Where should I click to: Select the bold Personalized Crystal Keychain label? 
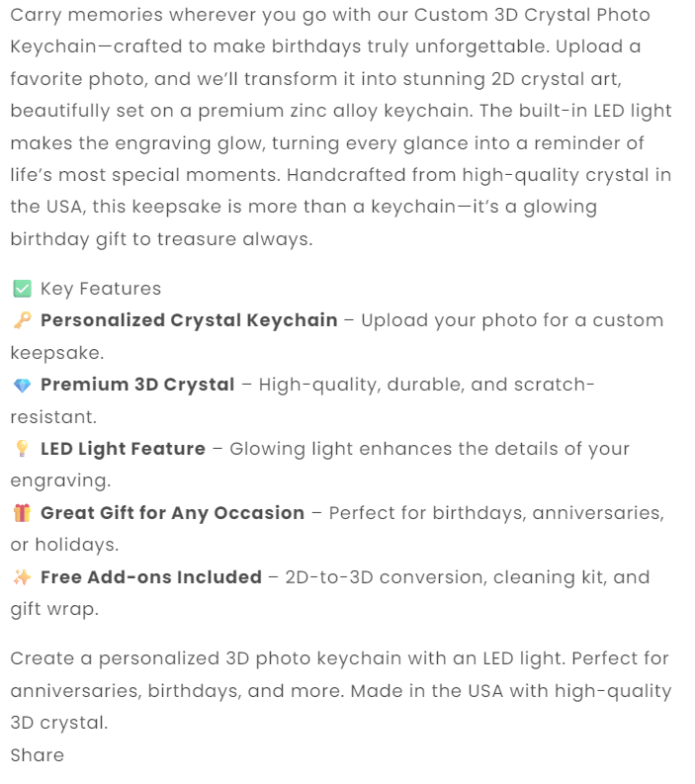coord(189,320)
